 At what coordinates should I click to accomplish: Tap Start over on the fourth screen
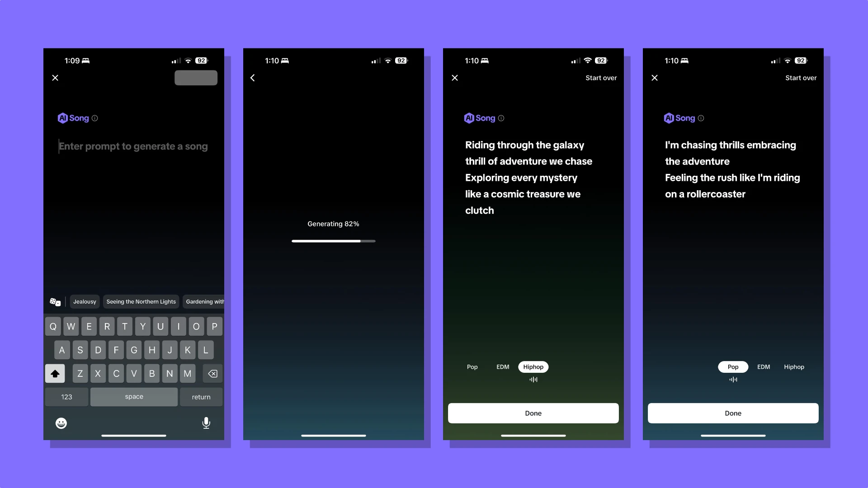tap(801, 77)
